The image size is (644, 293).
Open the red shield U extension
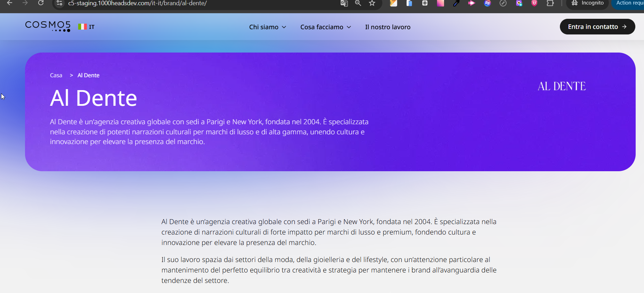point(535,3)
